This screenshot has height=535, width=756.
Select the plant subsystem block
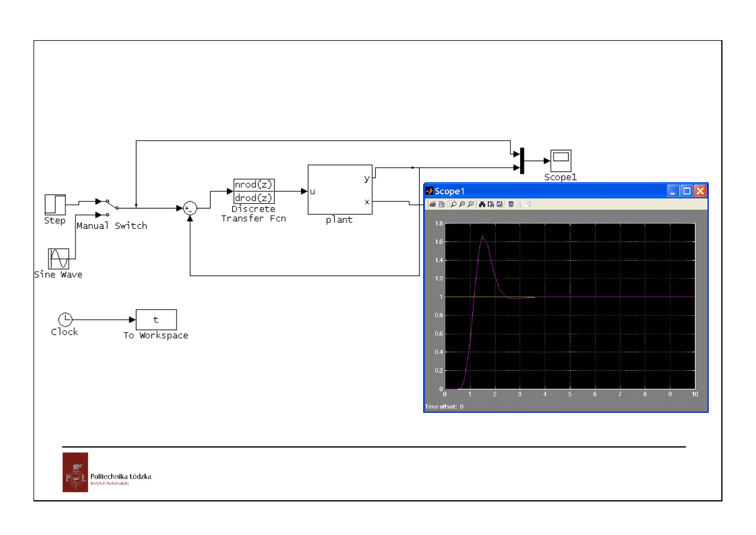click(339, 189)
